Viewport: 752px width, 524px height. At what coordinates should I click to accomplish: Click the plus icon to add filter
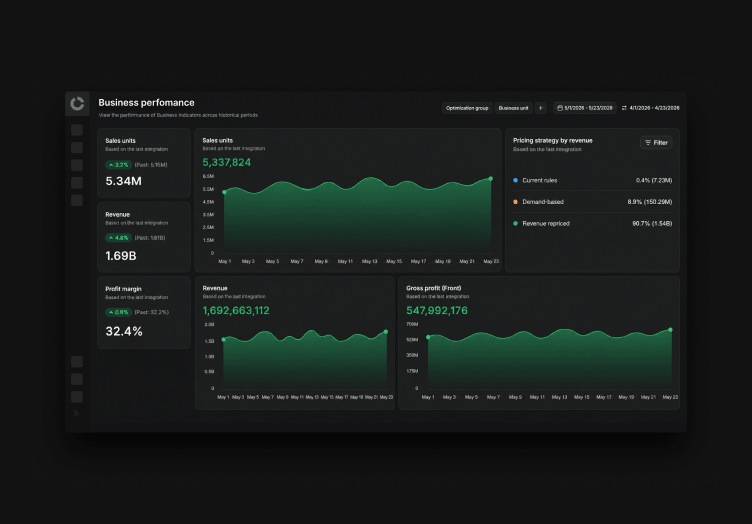[540, 108]
